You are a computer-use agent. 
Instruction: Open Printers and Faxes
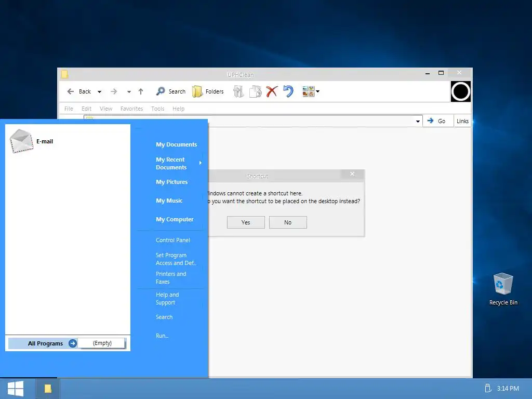[x=171, y=277]
